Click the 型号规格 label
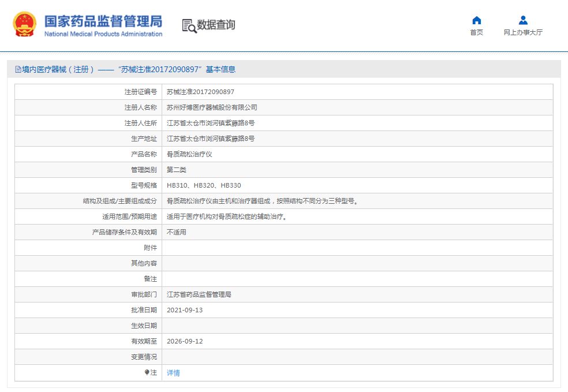 [x=144, y=185]
